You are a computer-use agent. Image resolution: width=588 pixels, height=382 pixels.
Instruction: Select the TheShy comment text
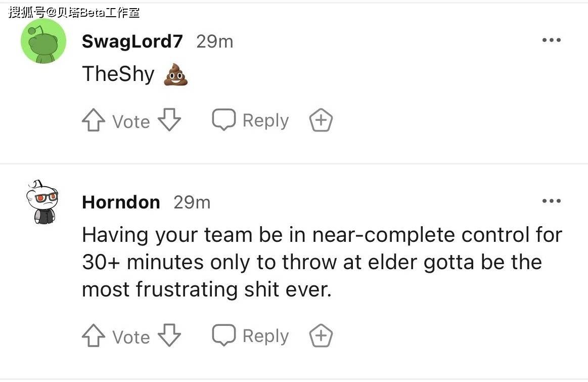pos(118,74)
